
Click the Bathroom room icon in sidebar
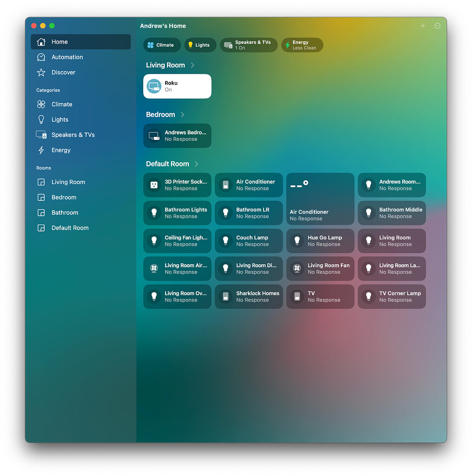(x=41, y=212)
